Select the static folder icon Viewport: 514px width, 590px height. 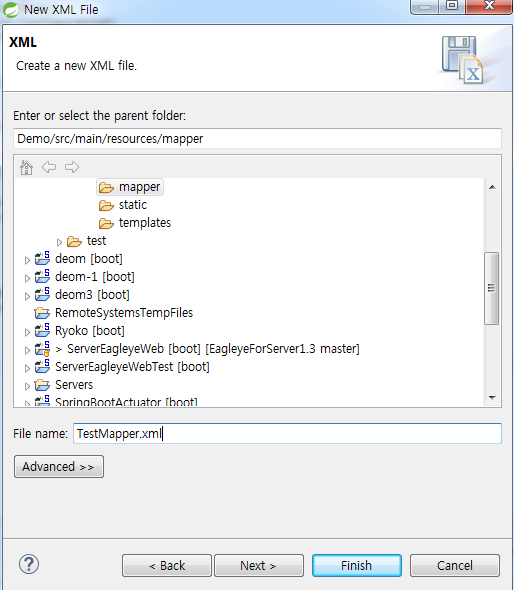(106, 205)
